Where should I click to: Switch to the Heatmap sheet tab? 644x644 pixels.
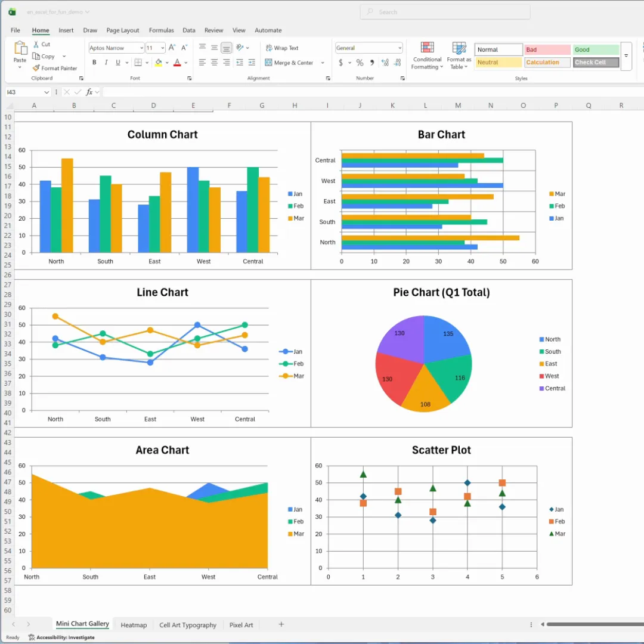pos(134,625)
